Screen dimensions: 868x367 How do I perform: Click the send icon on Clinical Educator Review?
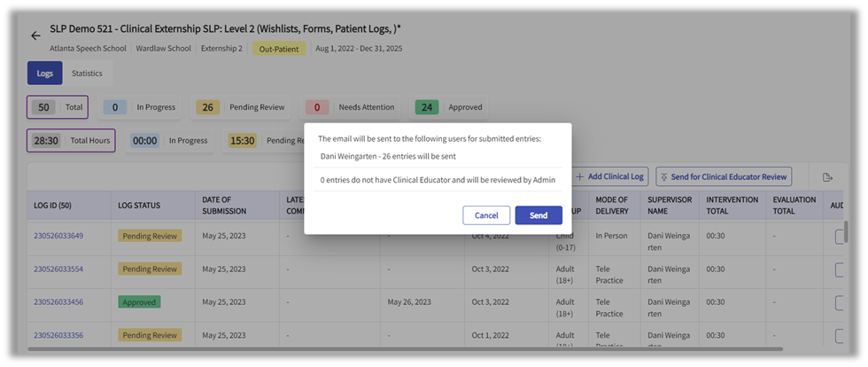tap(663, 177)
